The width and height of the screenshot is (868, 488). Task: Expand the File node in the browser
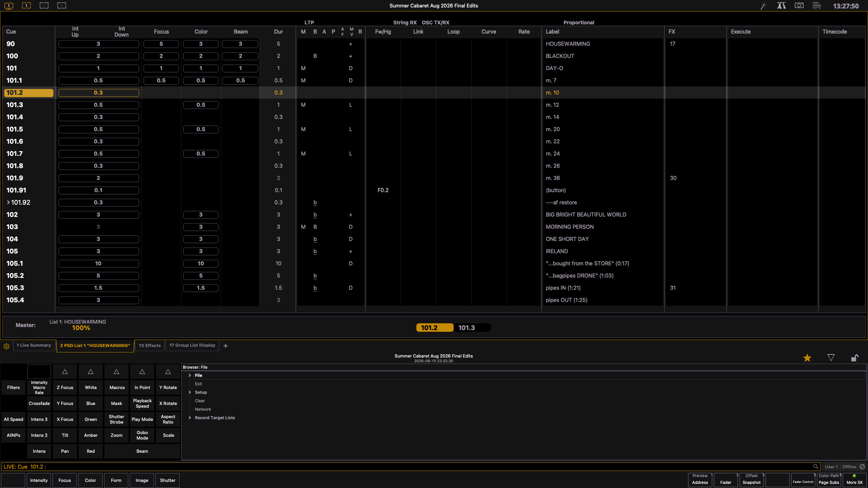[x=190, y=375]
